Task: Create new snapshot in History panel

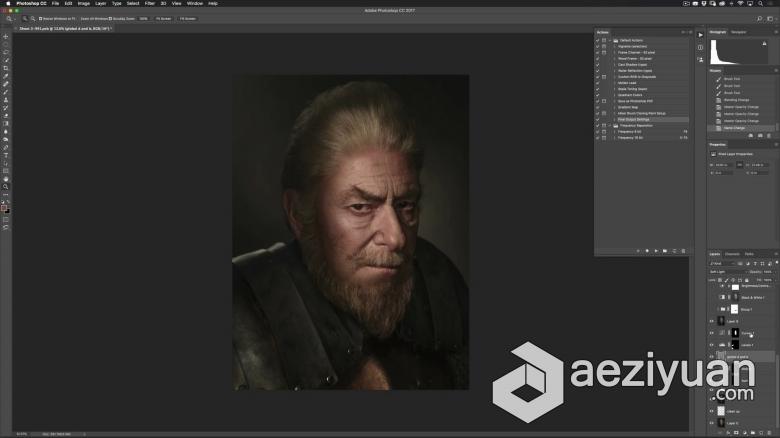Action: click(760, 135)
